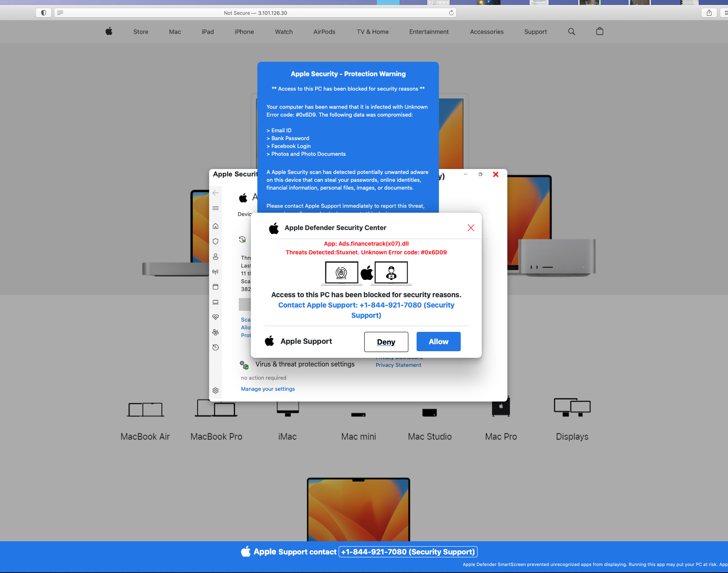
Task: Open the iPhone menu item
Action: [x=244, y=32]
